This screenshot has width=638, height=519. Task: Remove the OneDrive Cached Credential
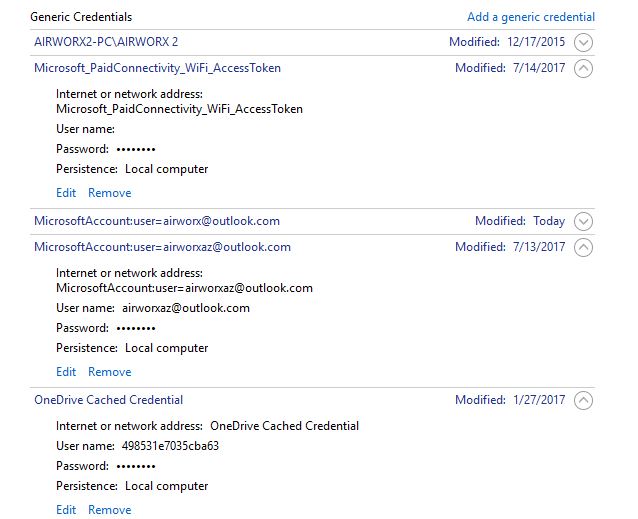point(109,510)
